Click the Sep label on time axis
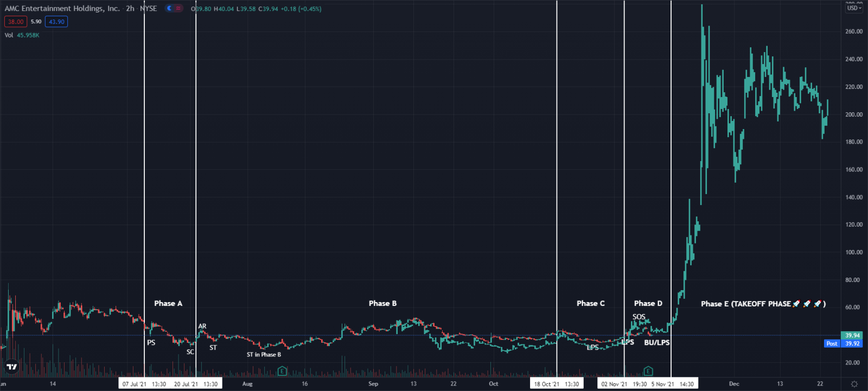The width and height of the screenshot is (868, 391). click(x=373, y=384)
